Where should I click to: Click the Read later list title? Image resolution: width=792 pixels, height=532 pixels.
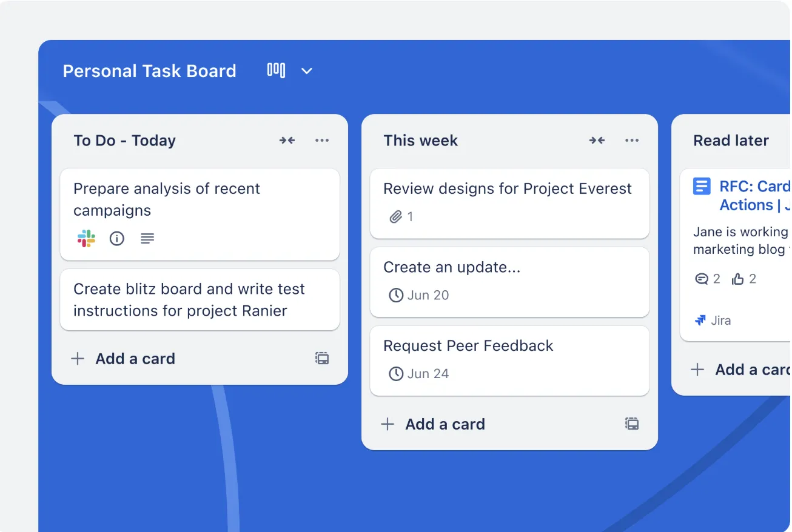tap(731, 141)
